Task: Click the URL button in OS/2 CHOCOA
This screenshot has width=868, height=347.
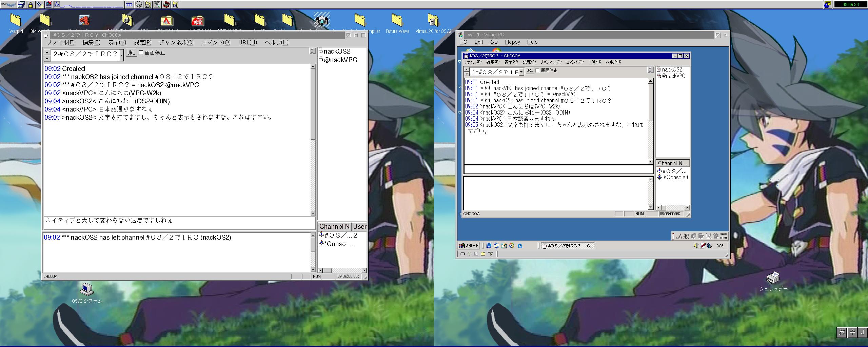Action: [131, 53]
